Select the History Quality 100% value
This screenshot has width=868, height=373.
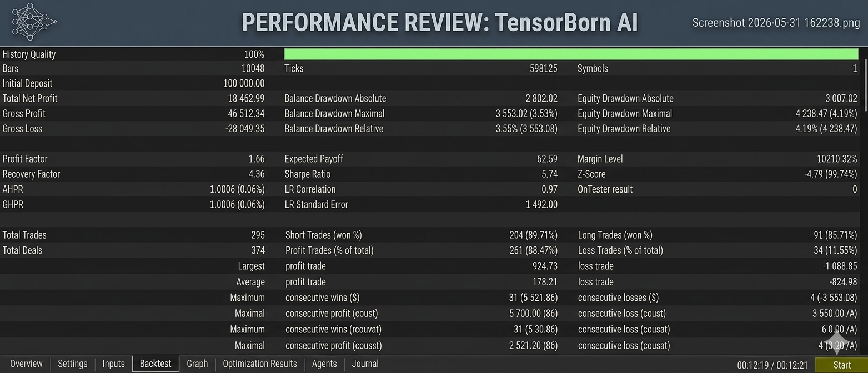[x=254, y=54]
